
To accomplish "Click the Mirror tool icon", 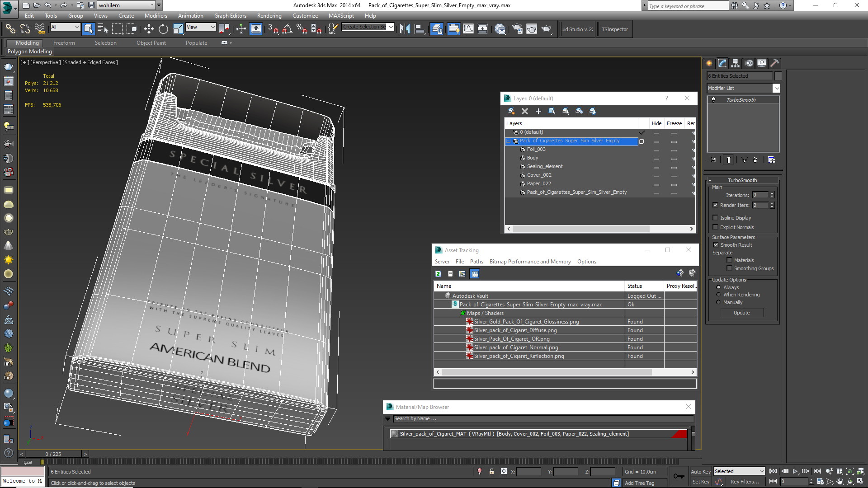I will 405,29.
